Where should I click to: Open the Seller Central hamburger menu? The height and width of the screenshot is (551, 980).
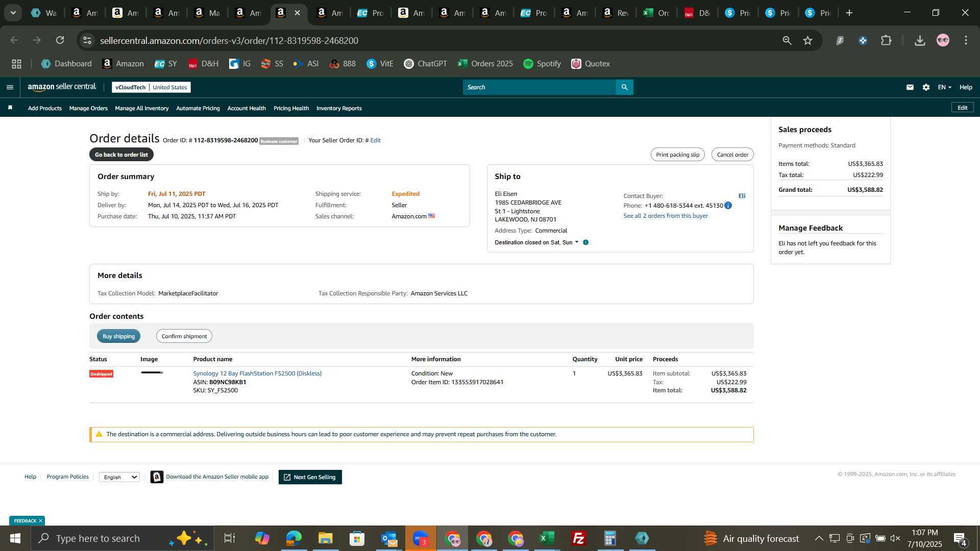[x=10, y=87]
